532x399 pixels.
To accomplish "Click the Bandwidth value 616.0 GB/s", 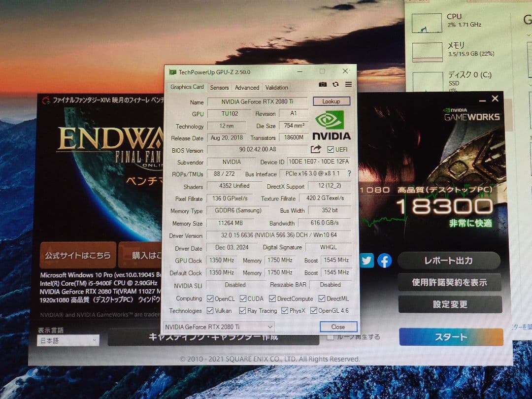I will (325, 223).
